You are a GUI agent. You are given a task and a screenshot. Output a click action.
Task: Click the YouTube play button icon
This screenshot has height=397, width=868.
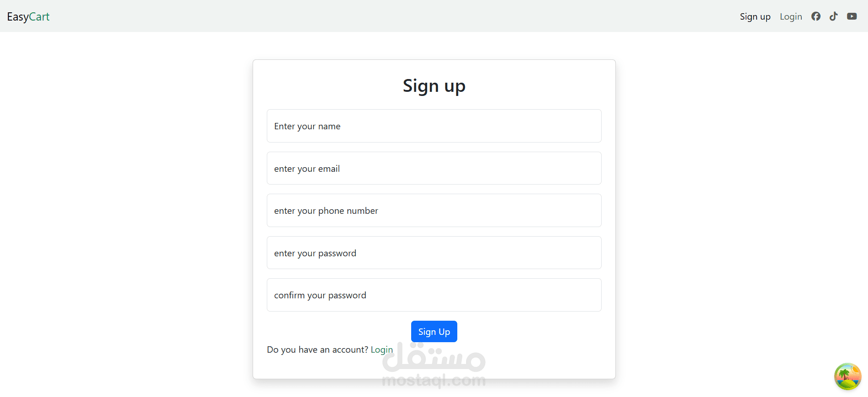852,16
